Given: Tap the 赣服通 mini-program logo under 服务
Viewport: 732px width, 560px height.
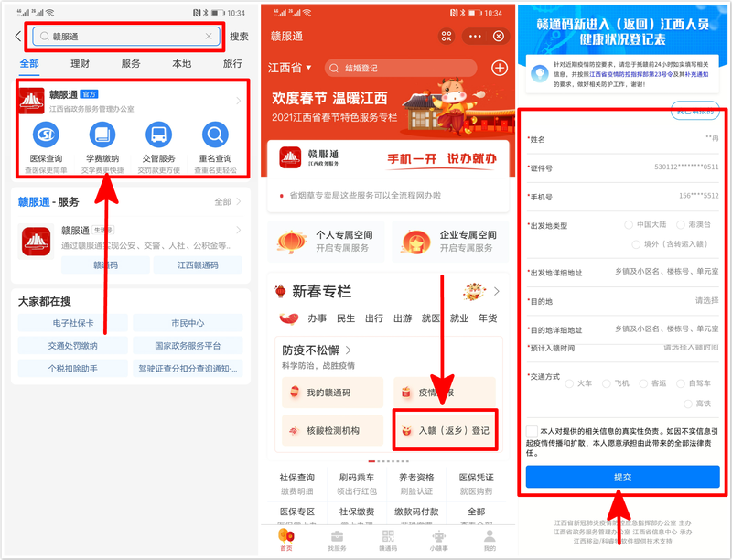Looking at the screenshot, I should 36,242.
